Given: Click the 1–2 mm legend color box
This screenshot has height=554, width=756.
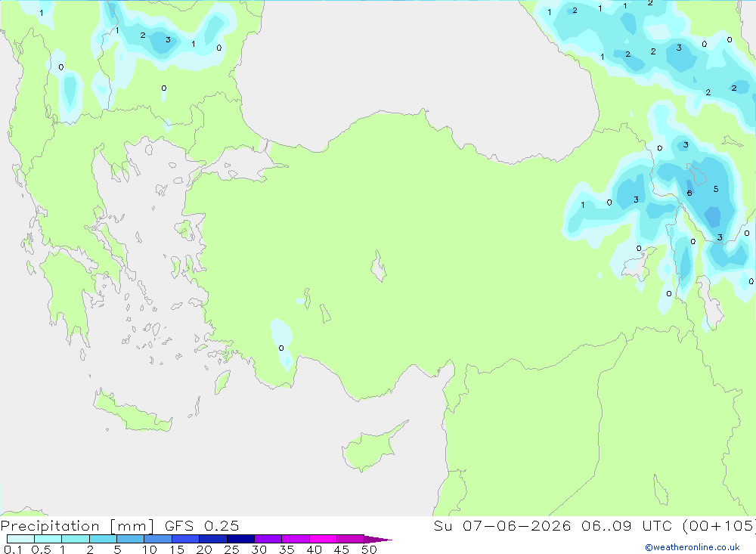Looking at the screenshot, I should click(76, 539).
